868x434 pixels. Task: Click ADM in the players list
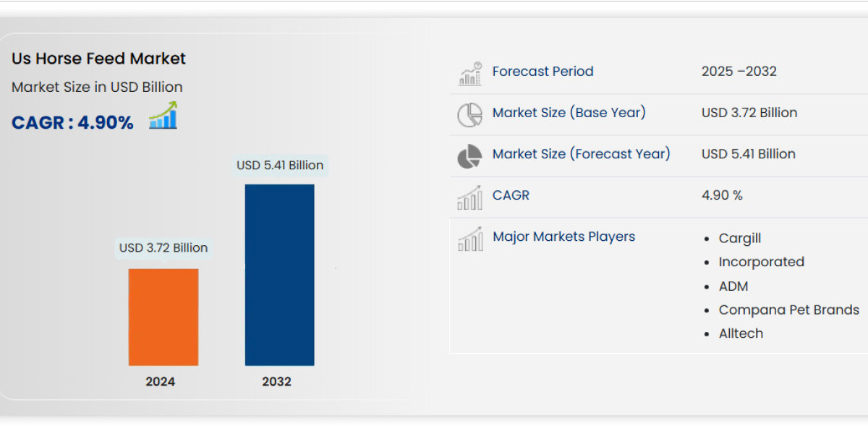(733, 286)
